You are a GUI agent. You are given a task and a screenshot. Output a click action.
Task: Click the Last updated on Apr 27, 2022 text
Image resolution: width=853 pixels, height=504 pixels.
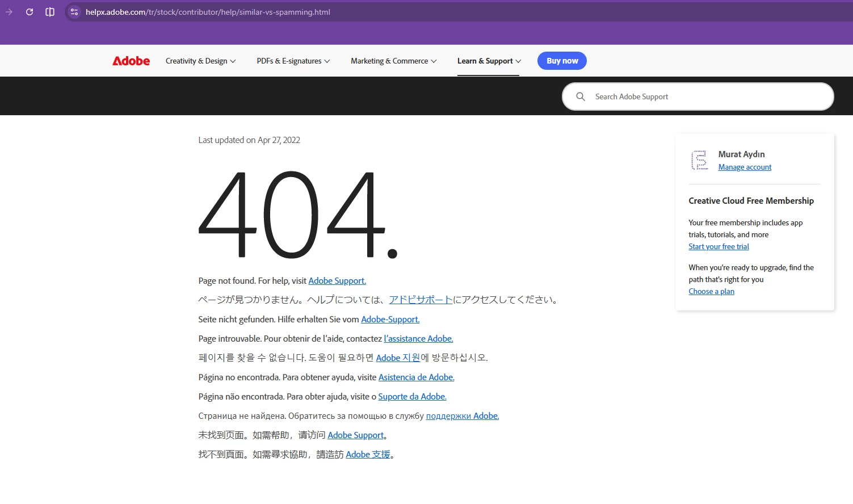pyautogui.click(x=249, y=140)
